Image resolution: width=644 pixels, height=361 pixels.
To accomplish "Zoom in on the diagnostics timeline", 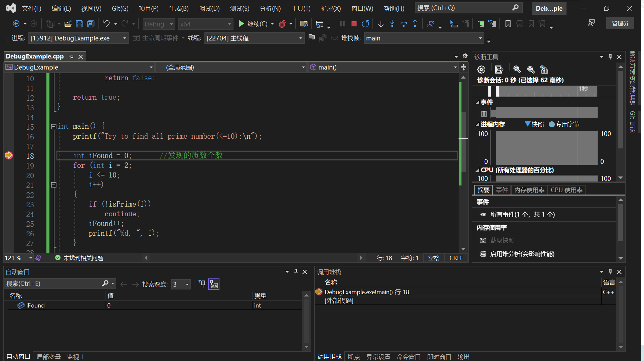I will (x=517, y=70).
